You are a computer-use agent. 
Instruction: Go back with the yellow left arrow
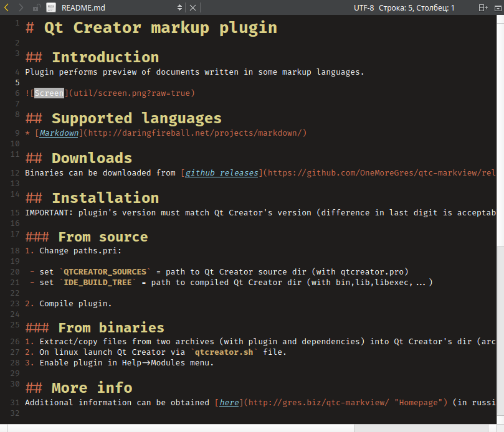point(6,7)
